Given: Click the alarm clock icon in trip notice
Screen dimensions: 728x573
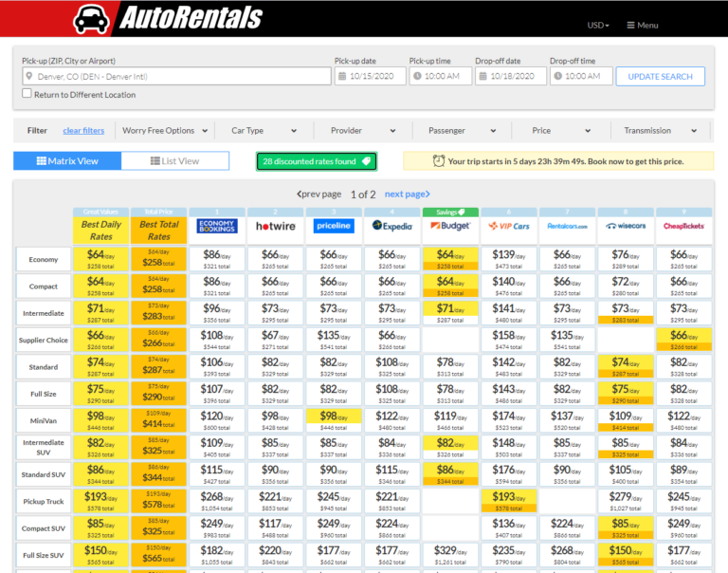Looking at the screenshot, I should point(439,161).
